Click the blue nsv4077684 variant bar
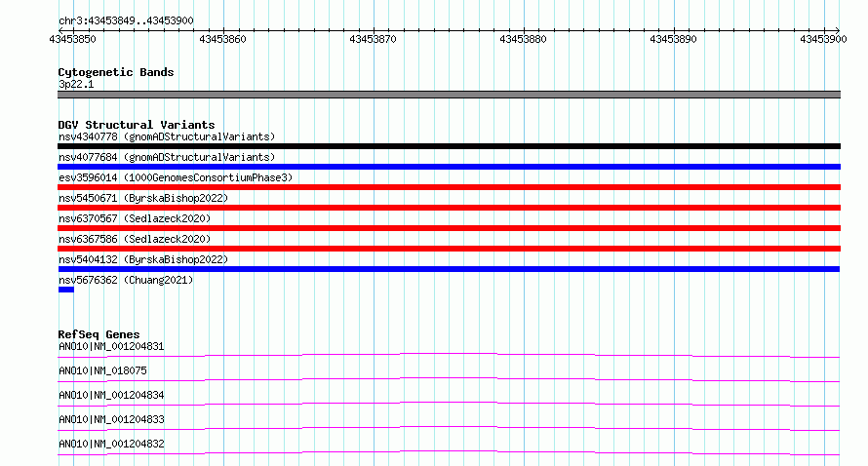 449,167
